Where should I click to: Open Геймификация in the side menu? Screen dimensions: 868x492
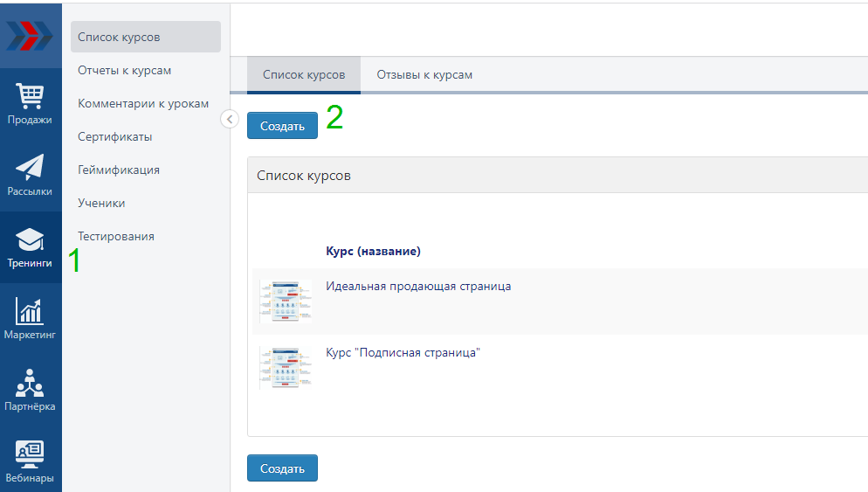tap(118, 170)
